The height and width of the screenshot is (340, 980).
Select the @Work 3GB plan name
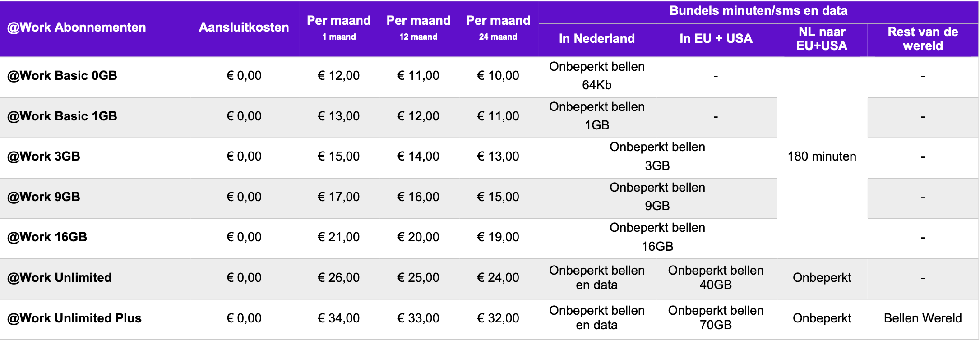click(44, 156)
